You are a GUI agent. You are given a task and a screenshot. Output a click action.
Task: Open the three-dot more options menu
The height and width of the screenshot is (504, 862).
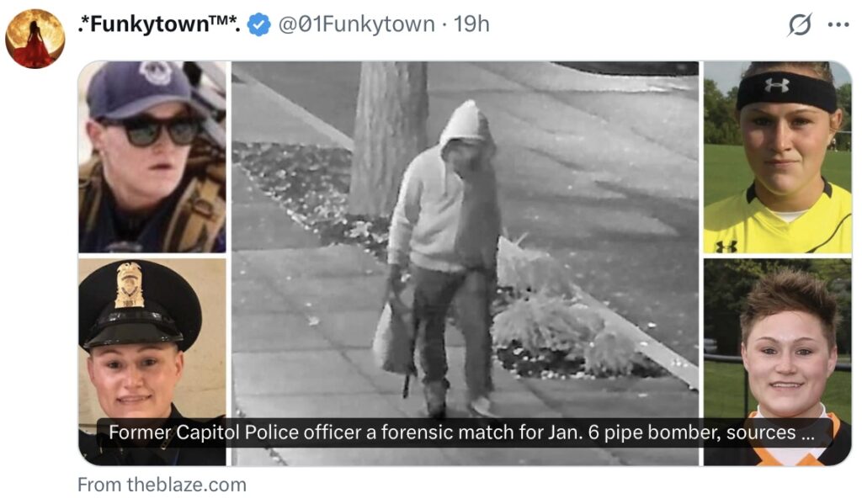pos(838,24)
